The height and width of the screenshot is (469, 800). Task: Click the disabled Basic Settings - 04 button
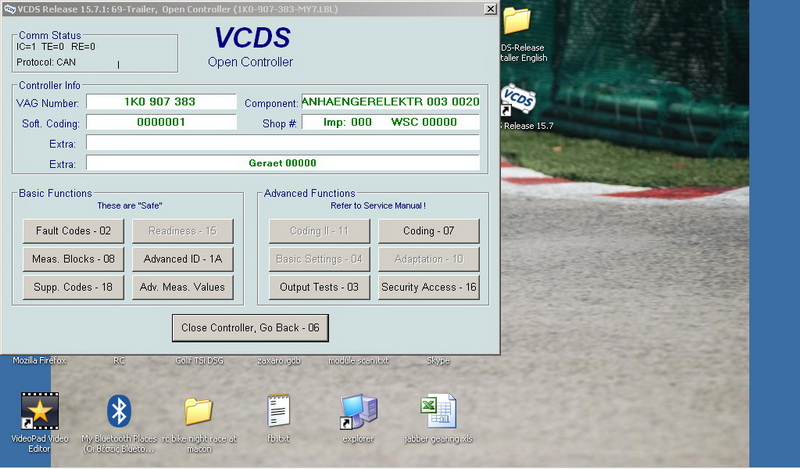coord(319,259)
